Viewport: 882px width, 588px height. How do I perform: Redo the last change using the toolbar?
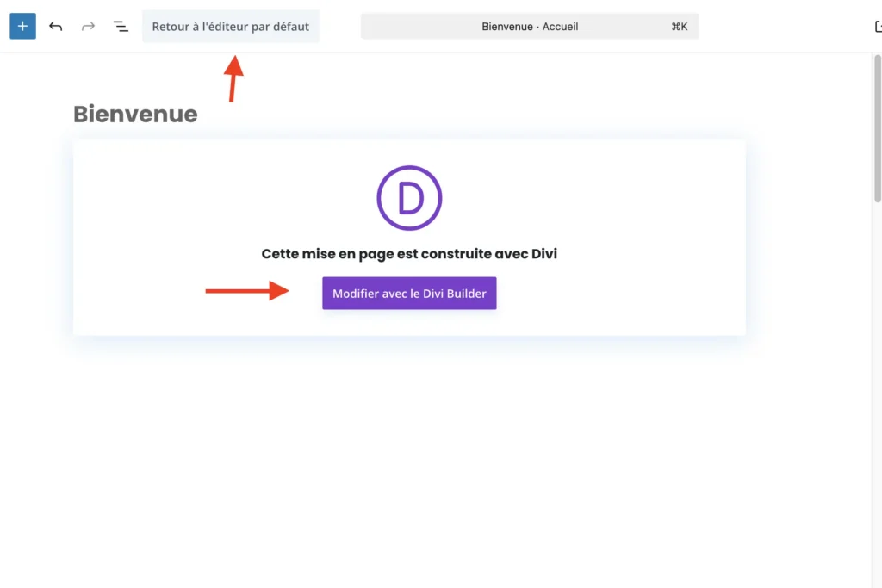87,26
